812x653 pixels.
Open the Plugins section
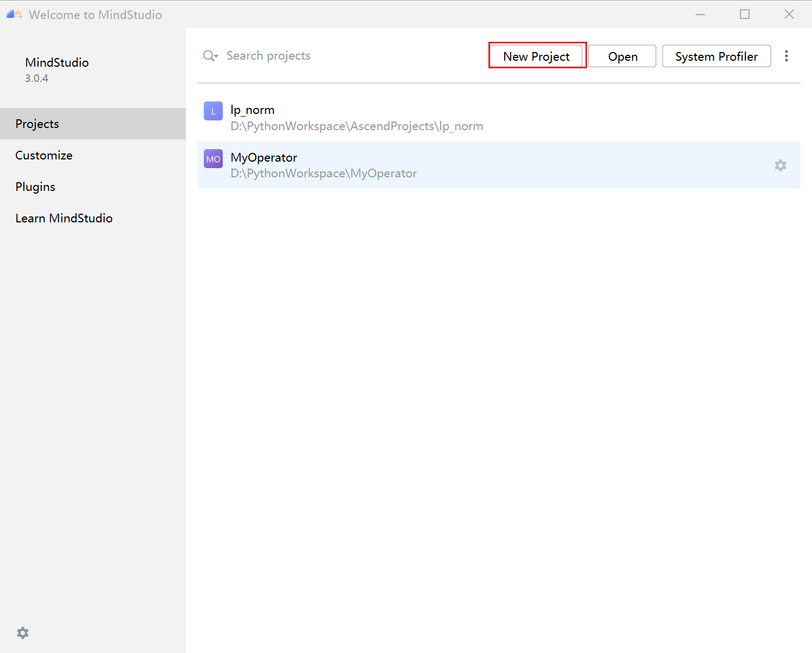pyautogui.click(x=93, y=187)
